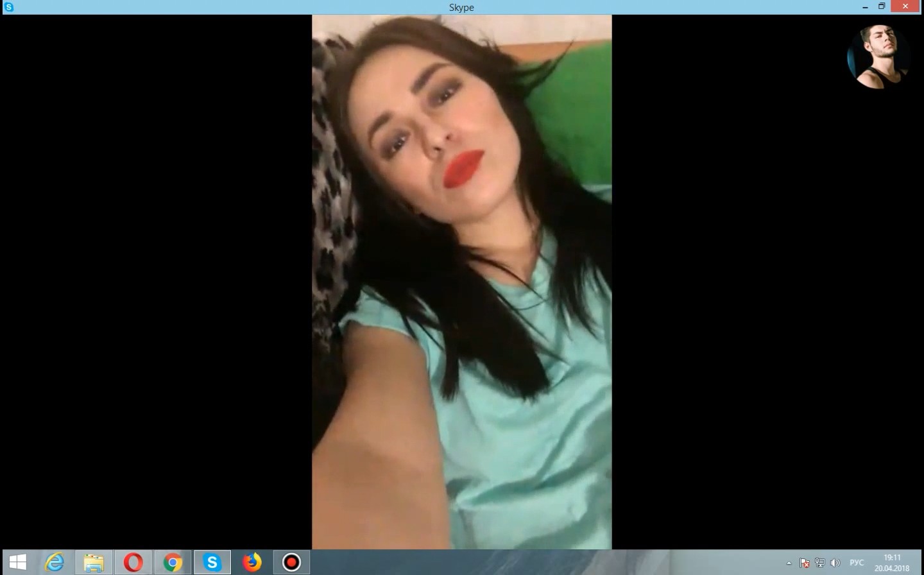This screenshot has height=575, width=924.
Task: Open the volume control in tray
Action: click(835, 563)
